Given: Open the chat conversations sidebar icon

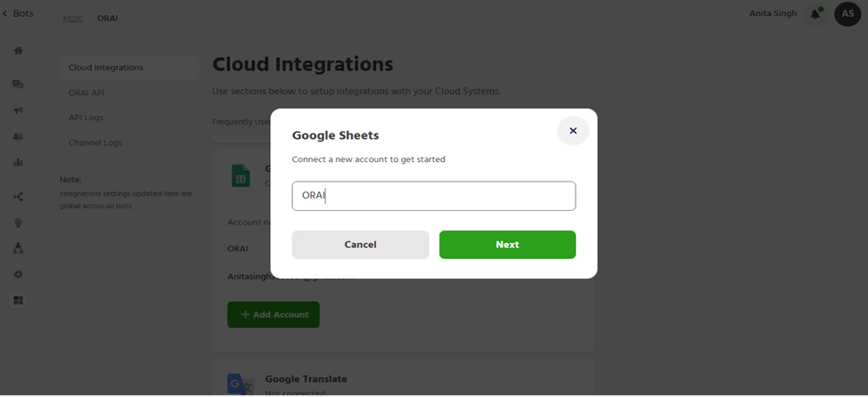Looking at the screenshot, I should (x=18, y=85).
